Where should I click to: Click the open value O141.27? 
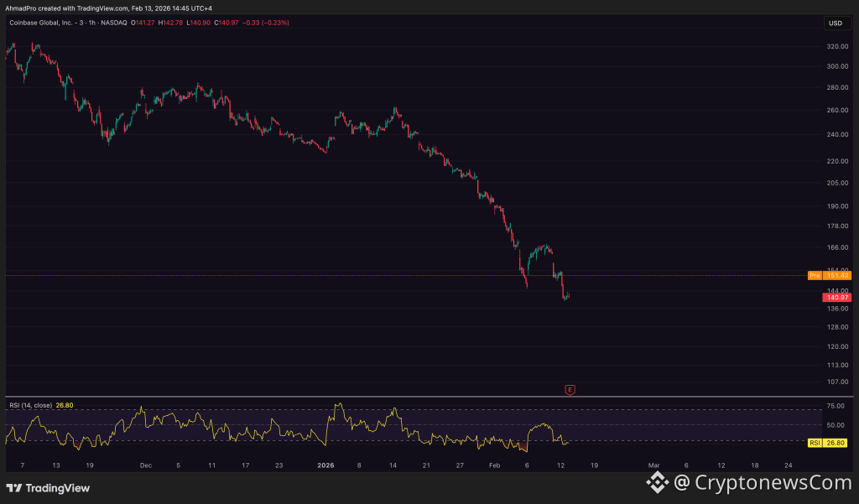click(143, 23)
